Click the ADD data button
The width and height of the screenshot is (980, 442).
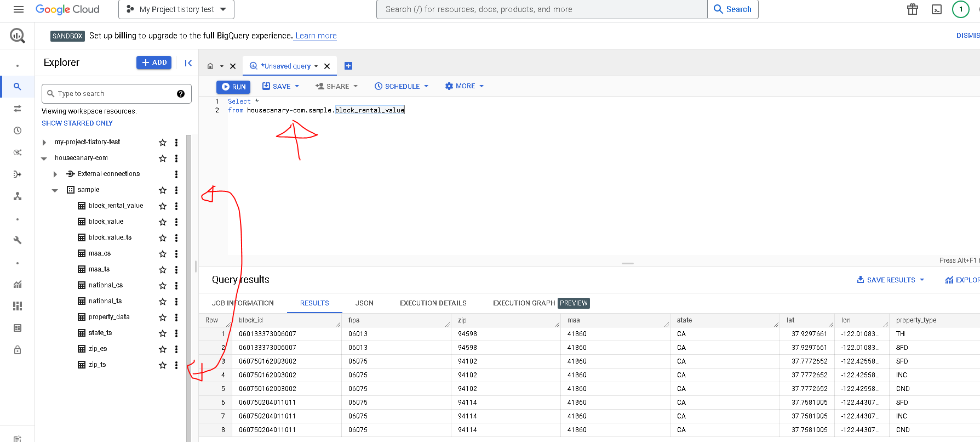[154, 63]
